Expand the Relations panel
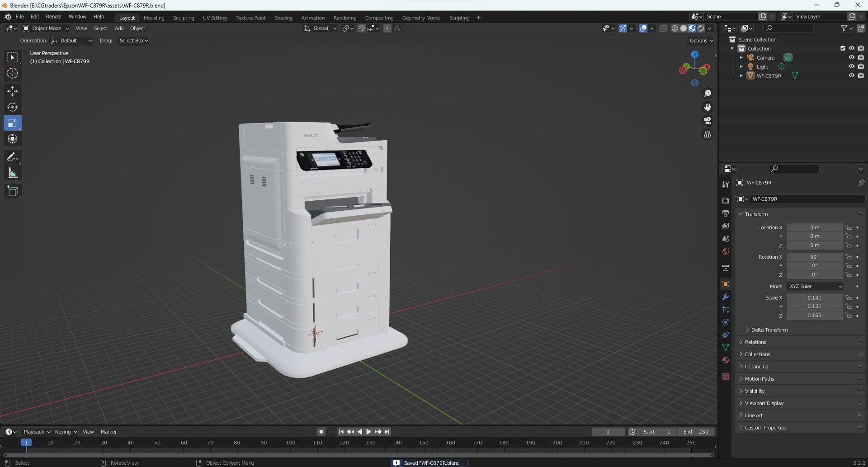 pos(755,342)
